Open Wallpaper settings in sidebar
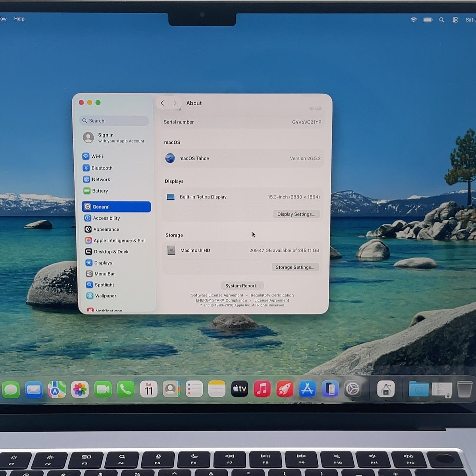This screenshot has height=476, width=476. (101, 296)
